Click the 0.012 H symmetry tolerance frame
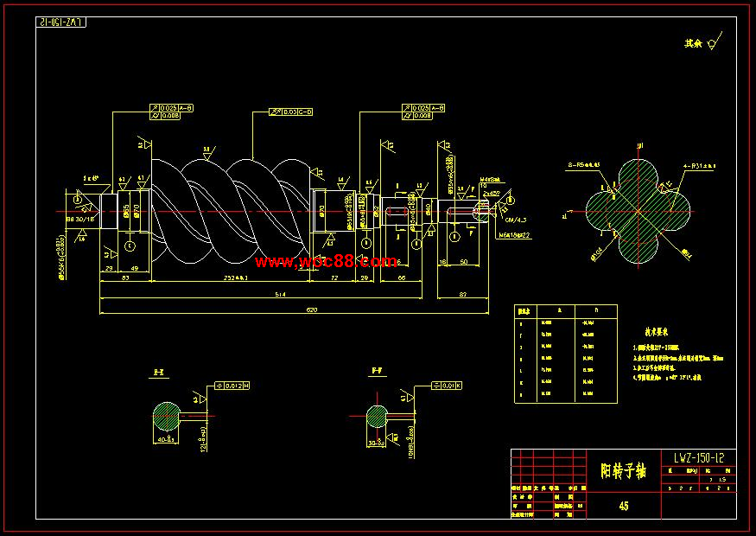 232,386
